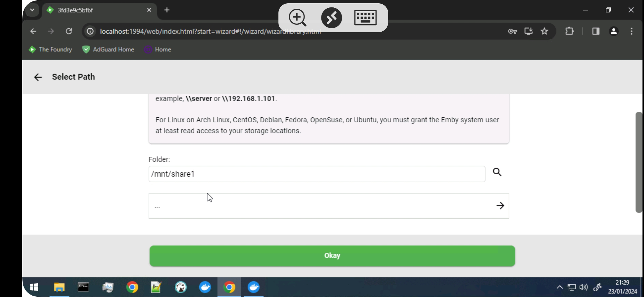Click the page vertical scrollbar

(638, 162)
